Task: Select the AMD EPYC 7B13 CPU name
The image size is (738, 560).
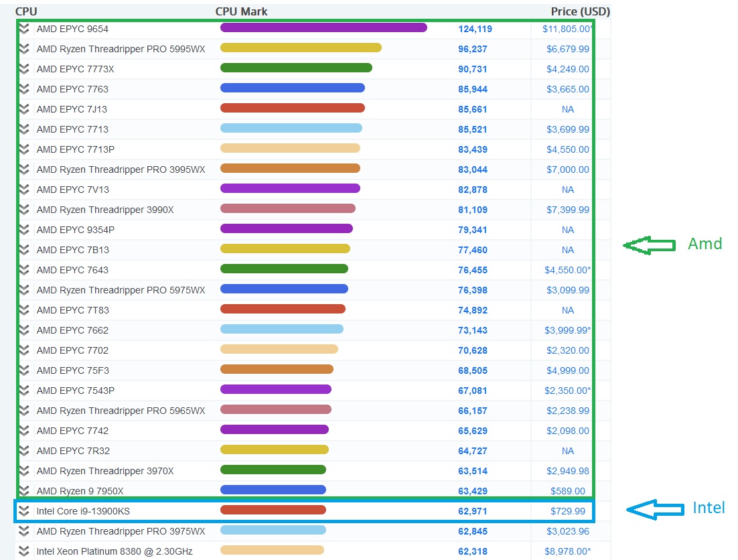Action: point(73,250)
